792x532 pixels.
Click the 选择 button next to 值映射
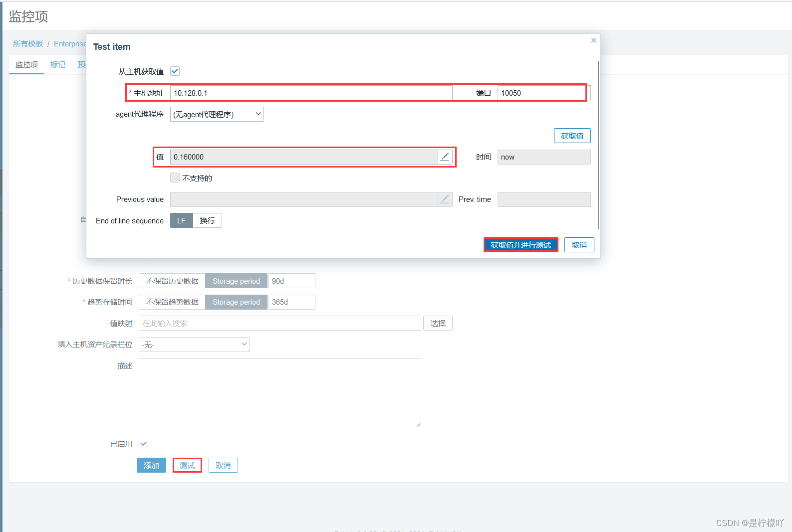438,323
